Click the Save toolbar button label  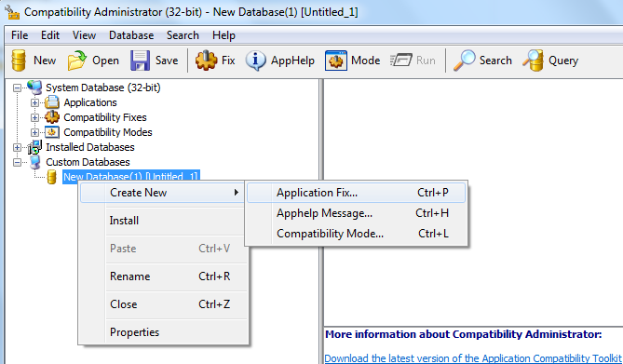pos(167,61)
